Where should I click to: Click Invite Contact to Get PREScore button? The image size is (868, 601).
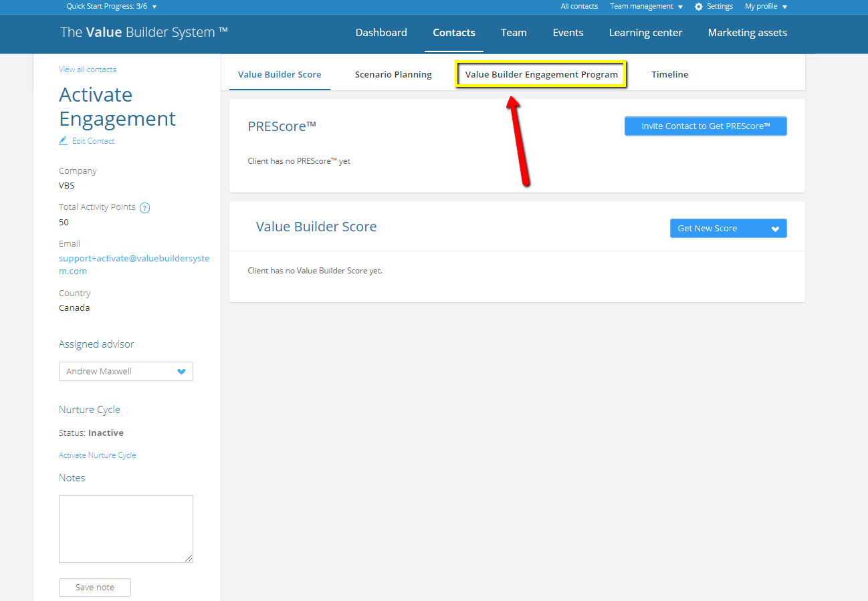point(706,126)
